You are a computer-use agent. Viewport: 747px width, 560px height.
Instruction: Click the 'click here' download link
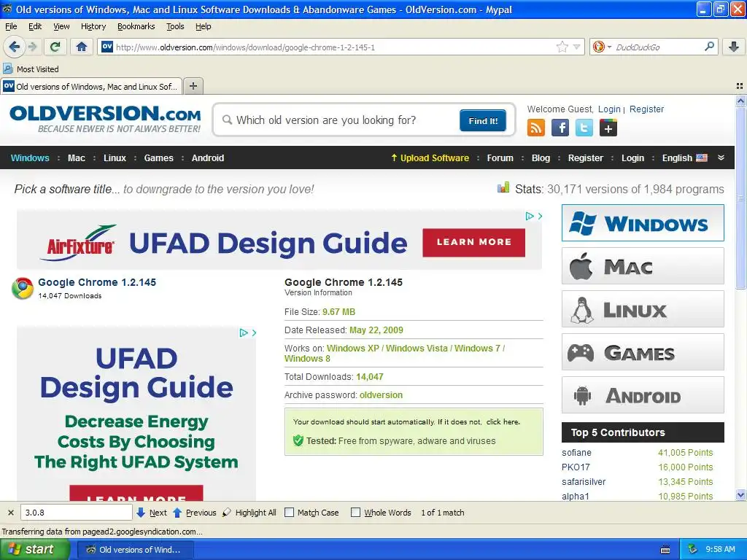click(503, 421)
